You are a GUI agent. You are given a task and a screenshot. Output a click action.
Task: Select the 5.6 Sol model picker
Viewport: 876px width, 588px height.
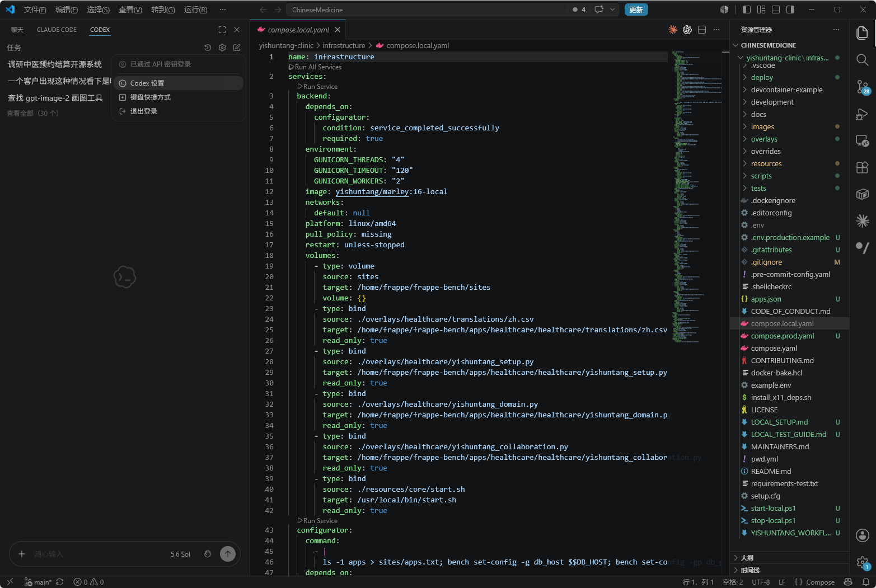(180, 554)
